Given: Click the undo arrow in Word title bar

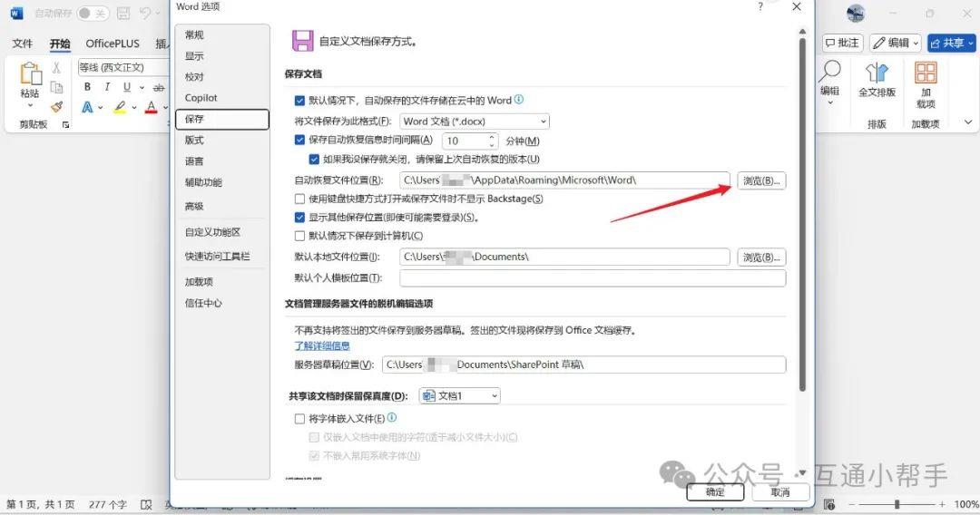Looking at the screenshot, I should tap(145, 13).
